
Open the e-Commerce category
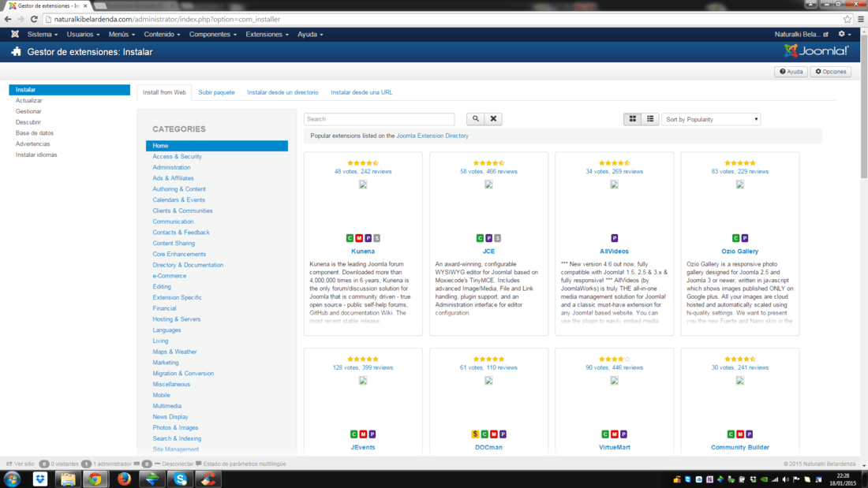click(170, 276)
